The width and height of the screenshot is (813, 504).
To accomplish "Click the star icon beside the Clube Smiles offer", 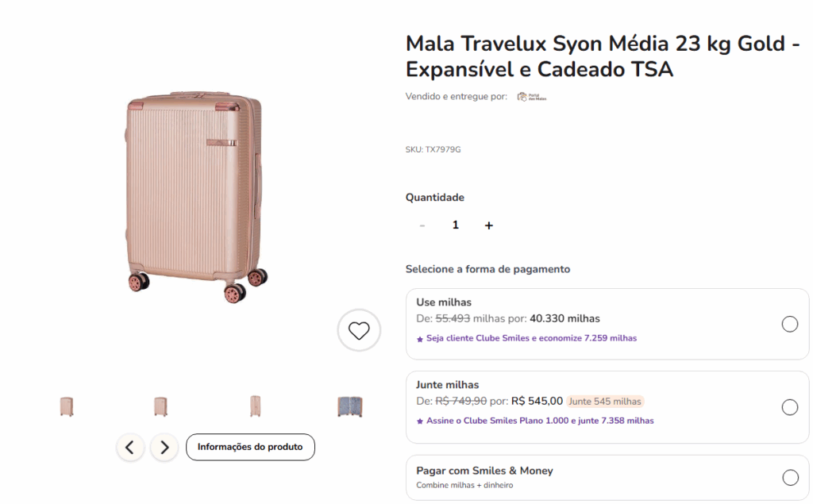I will [x=420, y=339].
